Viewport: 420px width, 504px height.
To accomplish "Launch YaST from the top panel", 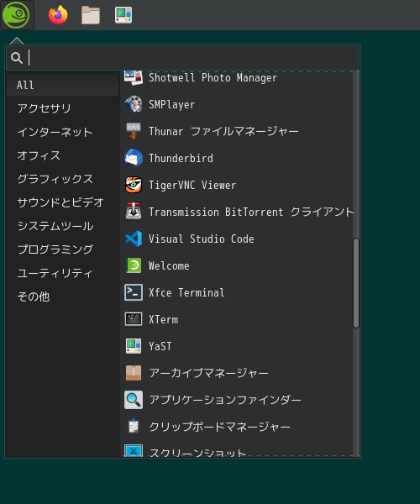I will pos(123,15).
